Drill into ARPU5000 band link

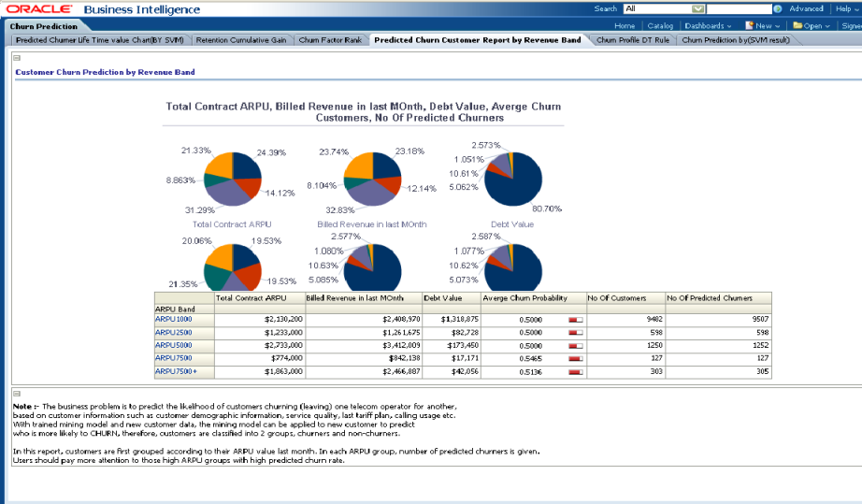click(x=173, y=345)
